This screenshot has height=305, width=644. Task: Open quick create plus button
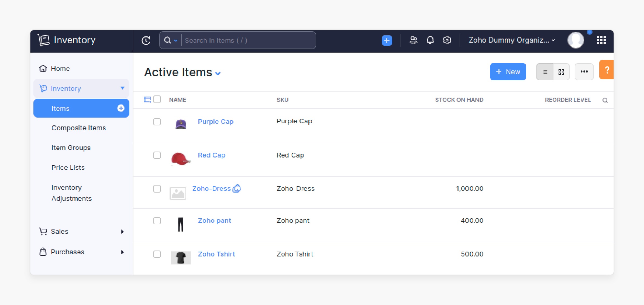click(x=387, y=40)
